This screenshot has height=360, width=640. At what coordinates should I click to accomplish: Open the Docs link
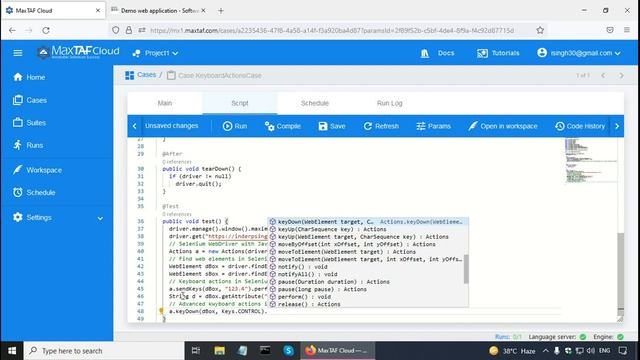pos(437,53)
